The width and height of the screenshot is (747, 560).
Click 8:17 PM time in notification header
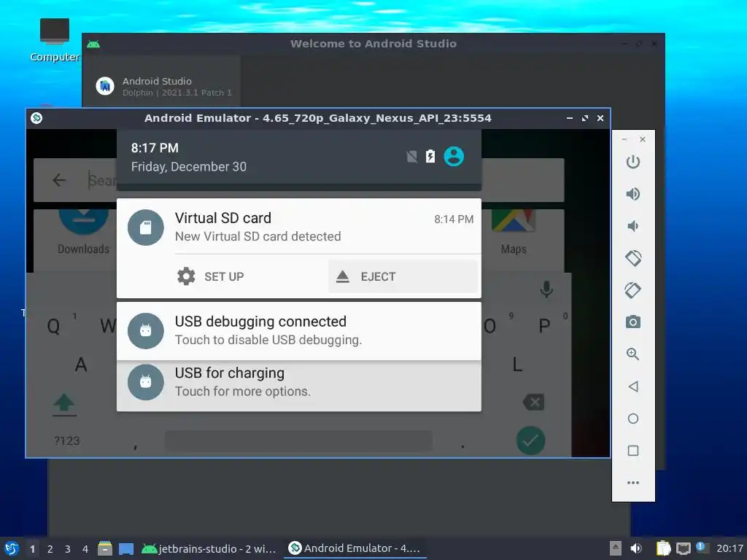click(155, 148)
